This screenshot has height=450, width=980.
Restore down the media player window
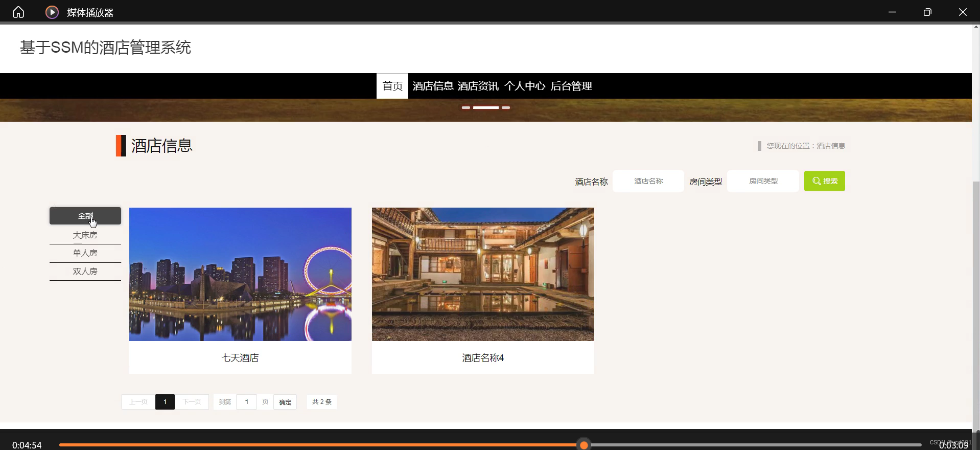pos(927,12)
